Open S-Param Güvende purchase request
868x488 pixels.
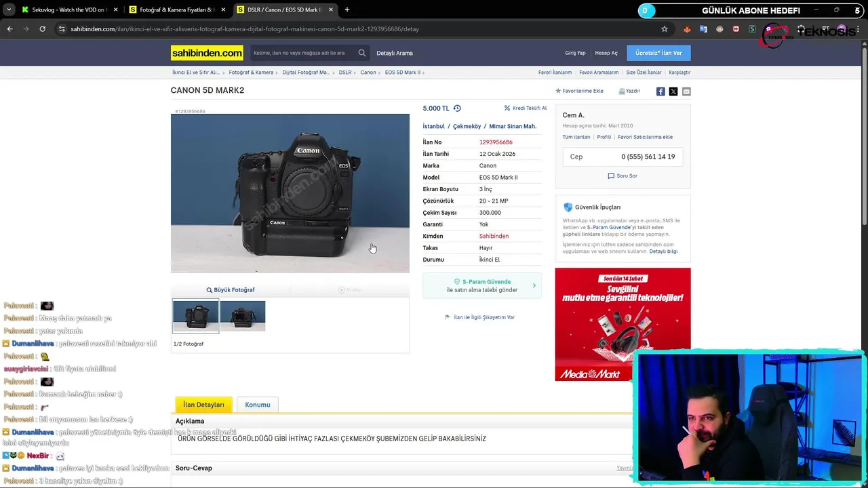click(x=481, y=286)
